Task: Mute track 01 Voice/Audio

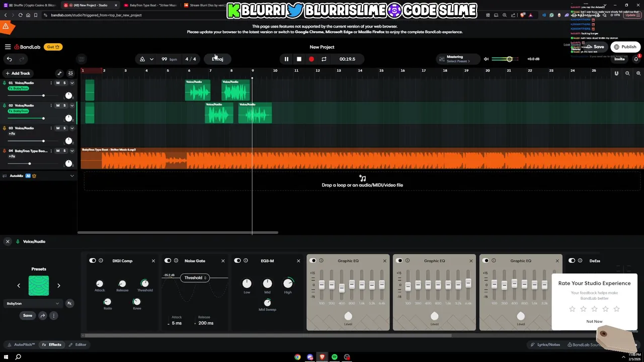Action: (58, 83)
